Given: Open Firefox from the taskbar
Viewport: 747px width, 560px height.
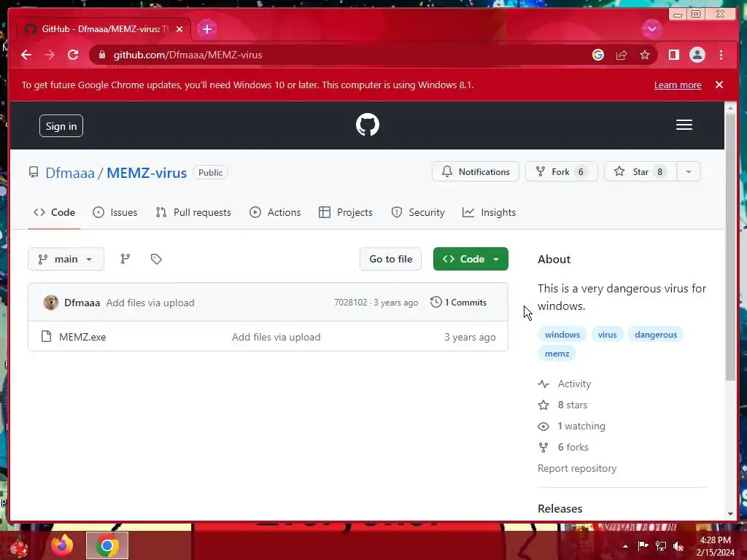Looking at the screenshot, I should [62, 545].
